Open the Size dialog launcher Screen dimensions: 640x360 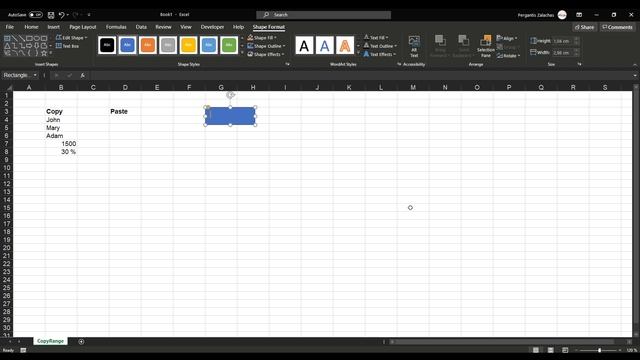coord(579,64)
